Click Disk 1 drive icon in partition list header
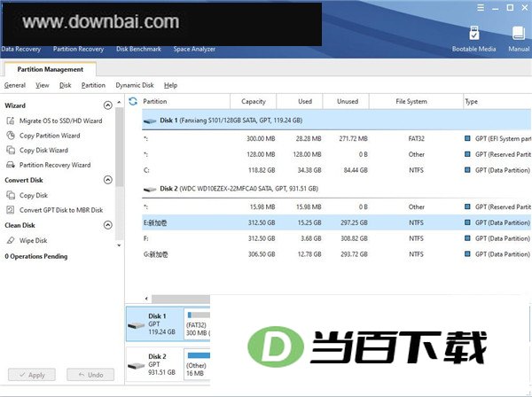The image size is (532, 397). (x=150, y=121)
